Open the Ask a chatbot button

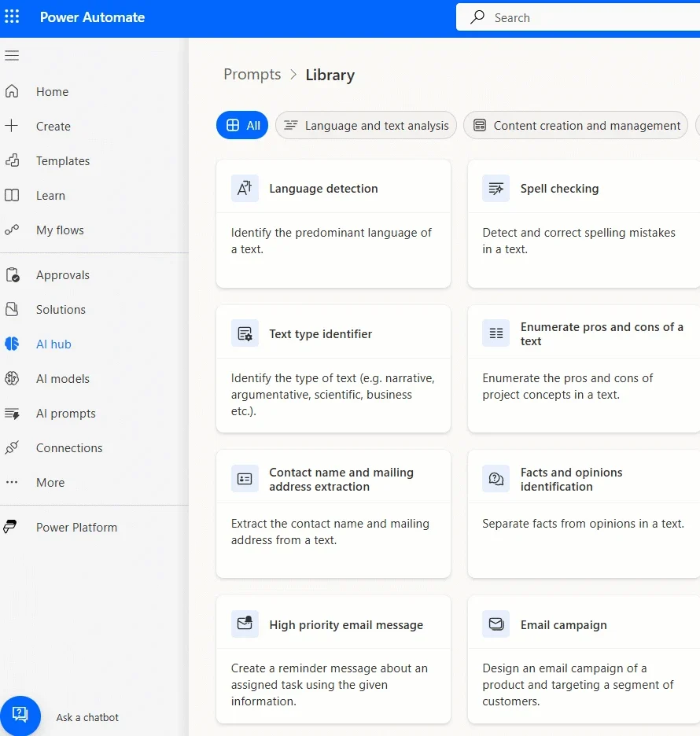click(x=20, y=715)
